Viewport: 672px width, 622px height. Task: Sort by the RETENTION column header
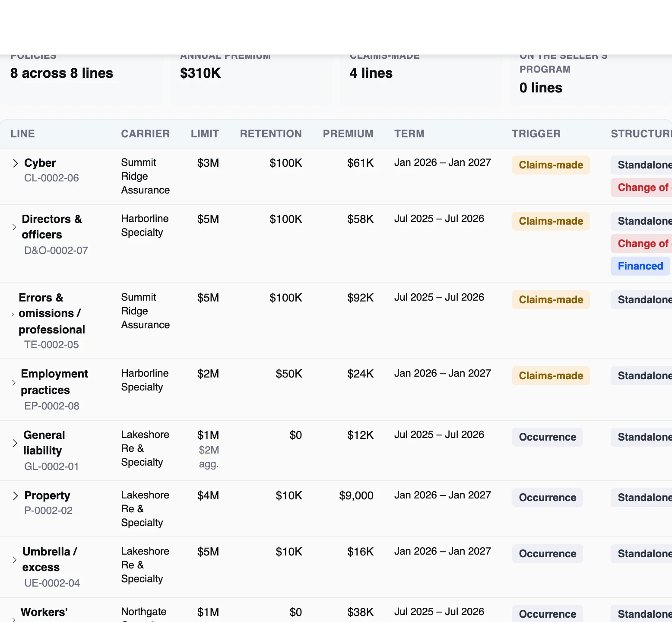271,134
